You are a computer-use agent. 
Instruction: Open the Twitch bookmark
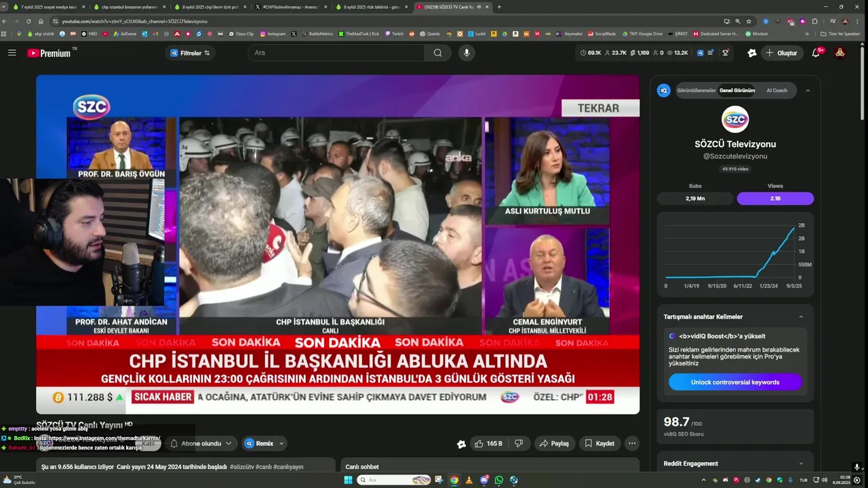click(x=393, y=33)
